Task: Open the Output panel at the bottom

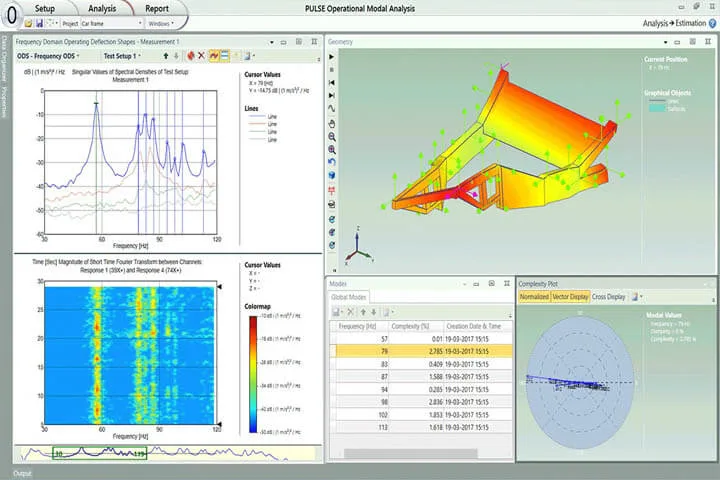Action: pos(22,474)
